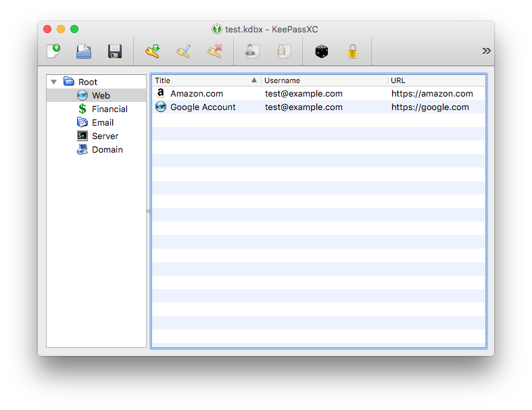The width and height of the screenshot is (532, 410).
Task: Show more toolbar items chevron
Action: [486, 51]
